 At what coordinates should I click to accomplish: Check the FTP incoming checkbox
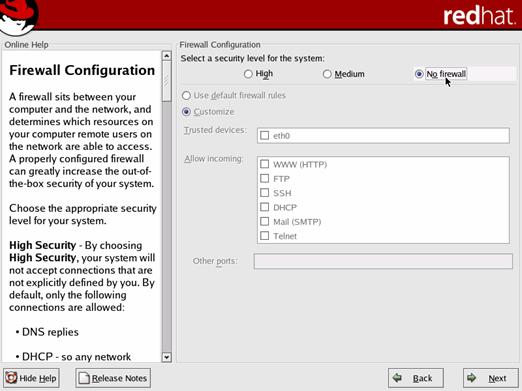264,178
